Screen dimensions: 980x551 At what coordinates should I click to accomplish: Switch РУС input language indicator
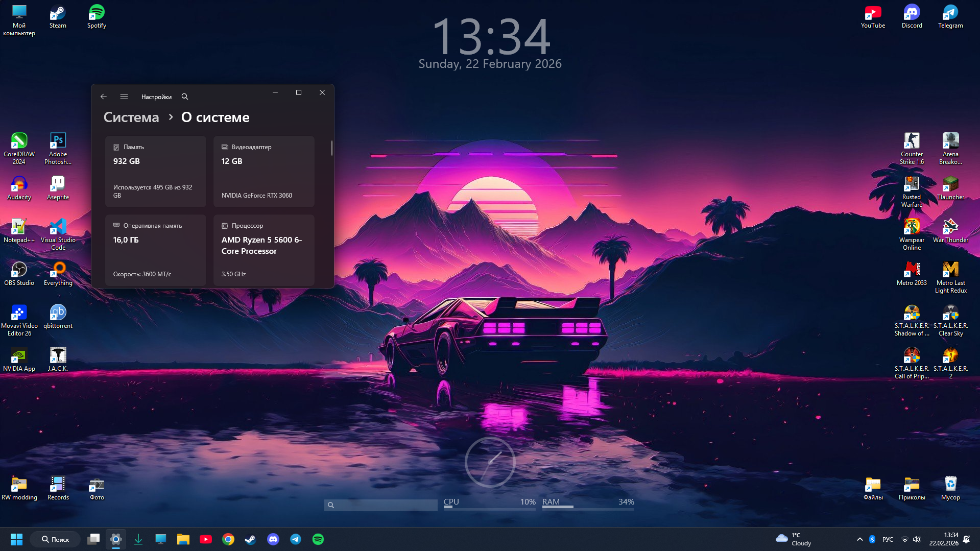click(x=888, y=539)
